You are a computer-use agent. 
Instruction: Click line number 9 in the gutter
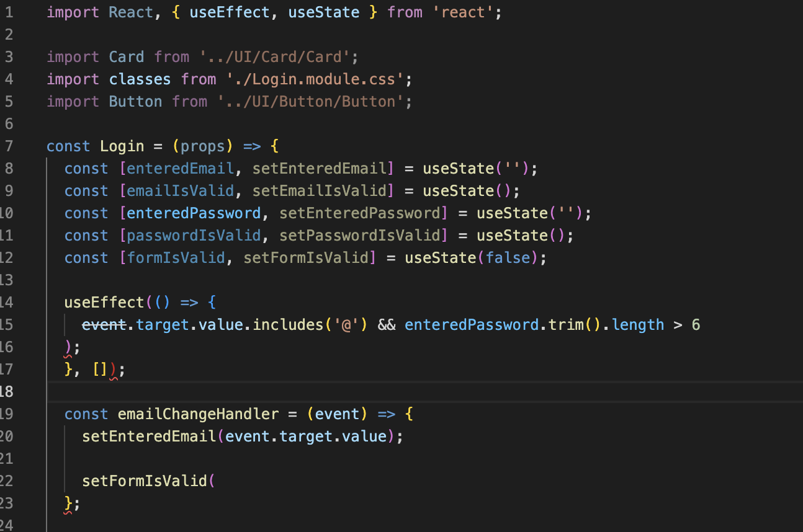tap(9, 191)
